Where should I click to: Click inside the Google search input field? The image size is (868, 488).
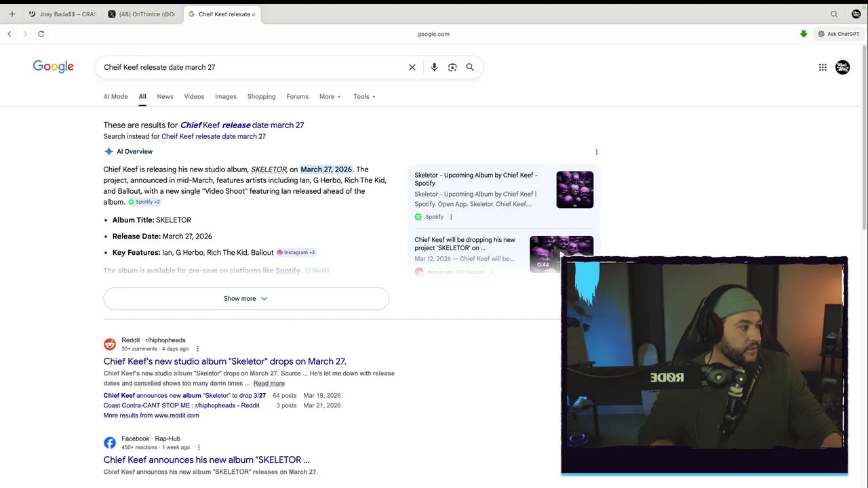coord(251,67)
